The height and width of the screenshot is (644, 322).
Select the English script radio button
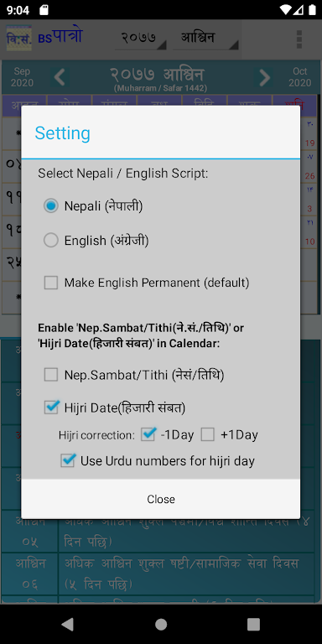tap(51, 241)
